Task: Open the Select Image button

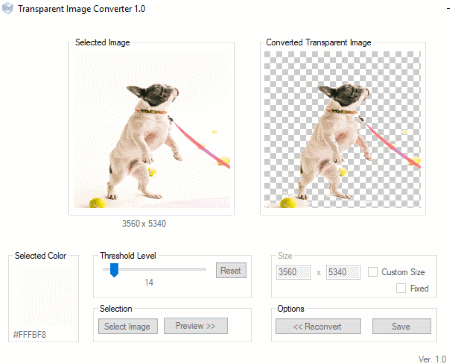Action: click(x=128, y=326)
